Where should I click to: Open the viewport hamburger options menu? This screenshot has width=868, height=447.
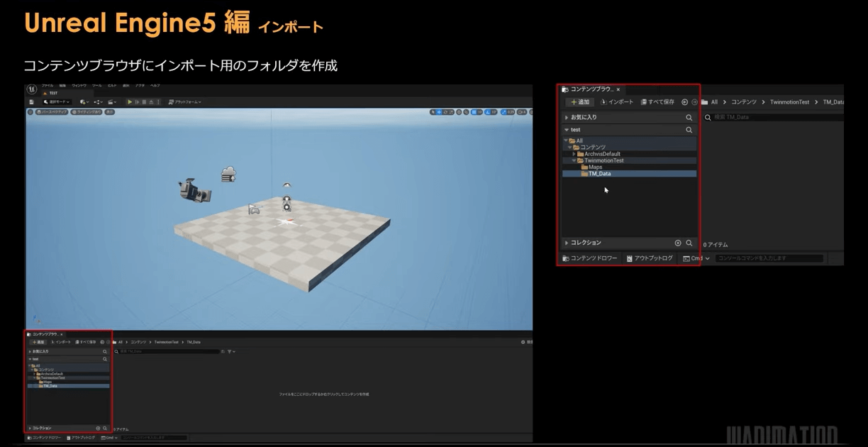point(30,112)
